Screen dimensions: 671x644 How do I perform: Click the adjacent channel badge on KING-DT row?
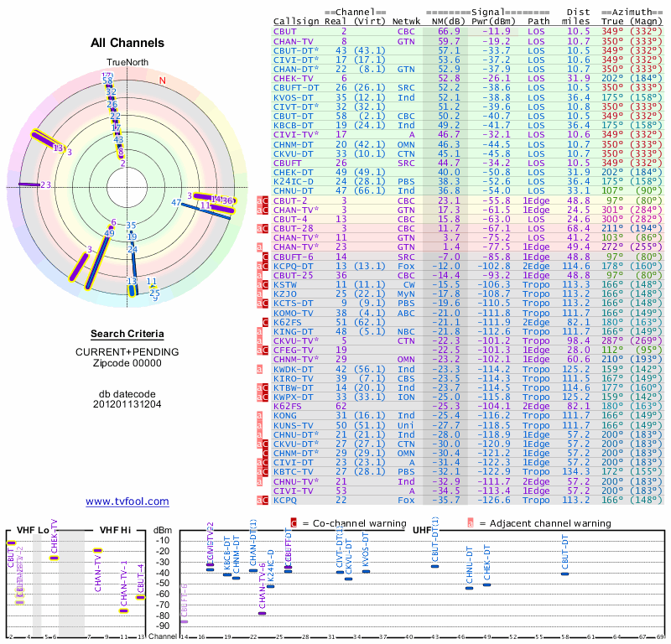[x=259, y=331]
